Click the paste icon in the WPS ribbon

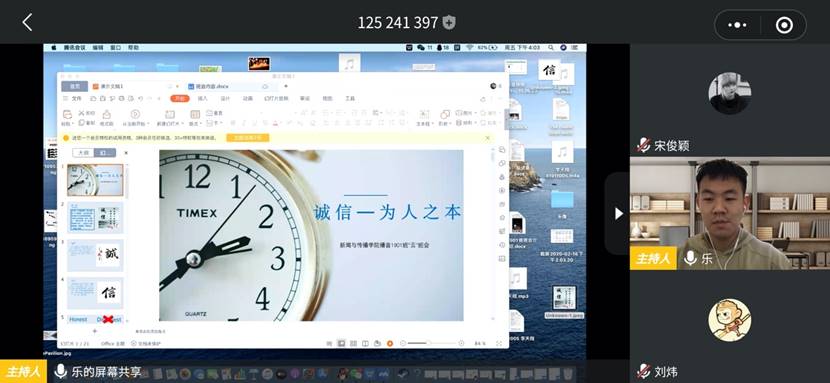tap(67, 114)
